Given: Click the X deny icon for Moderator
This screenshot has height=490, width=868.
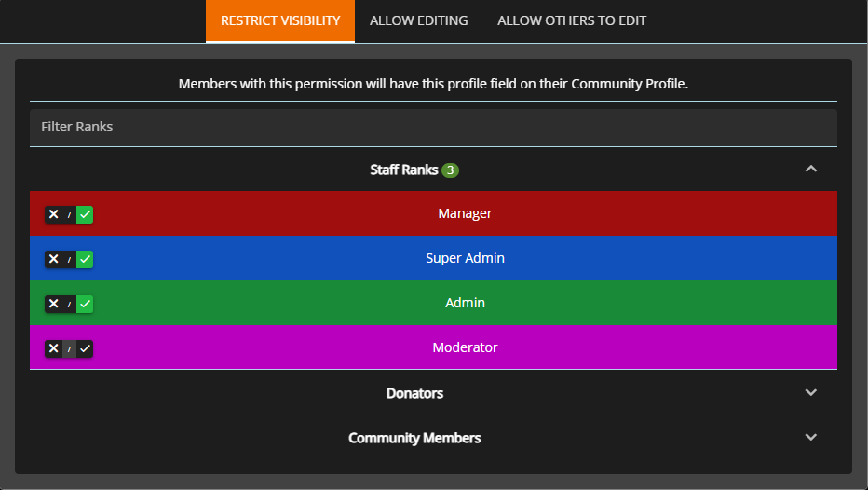Looking at the screenshot, I should tap(54, 348).
